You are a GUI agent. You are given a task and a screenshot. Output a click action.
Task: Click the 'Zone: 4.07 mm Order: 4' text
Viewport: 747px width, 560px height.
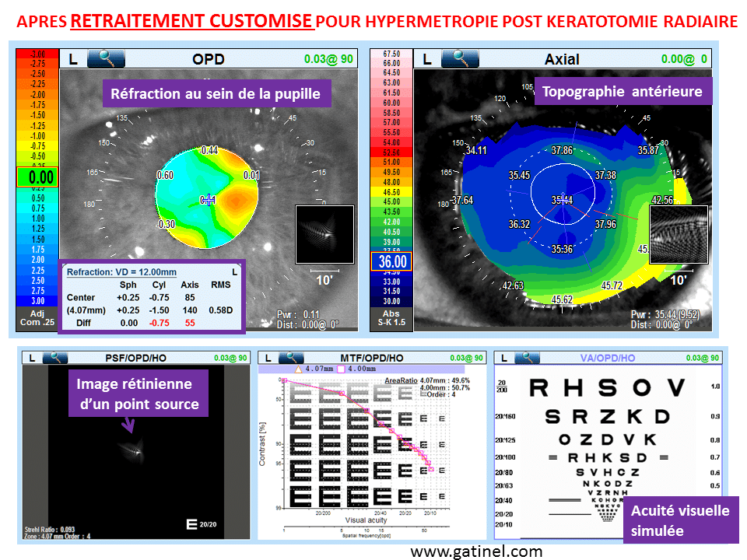[57, 536]
